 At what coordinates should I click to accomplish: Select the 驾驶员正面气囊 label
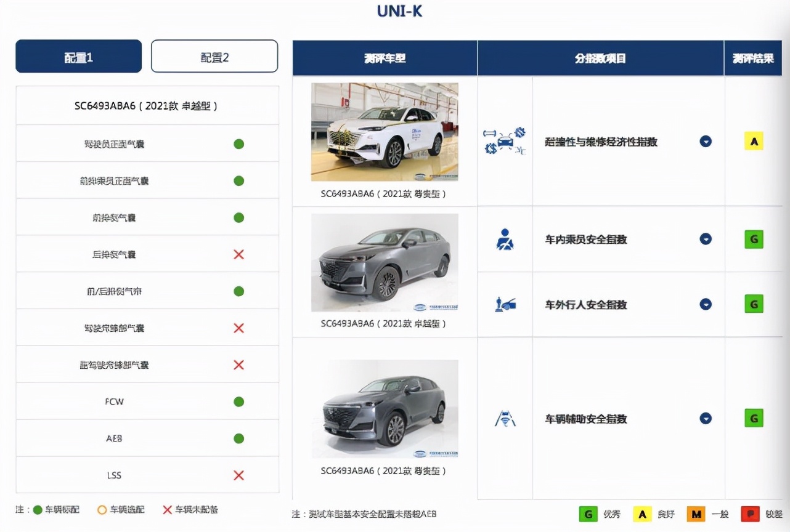pos(114,144)
